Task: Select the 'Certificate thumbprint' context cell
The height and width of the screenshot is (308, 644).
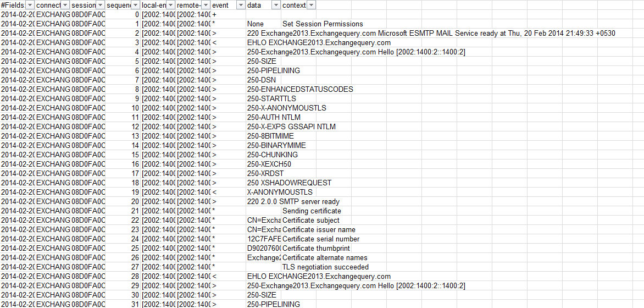Action: pyautogui.click(x=316, y=248)
